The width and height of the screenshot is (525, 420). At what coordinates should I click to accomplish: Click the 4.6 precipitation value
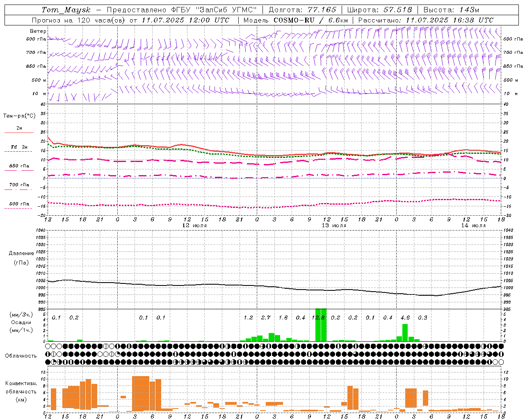coord(405,317)
